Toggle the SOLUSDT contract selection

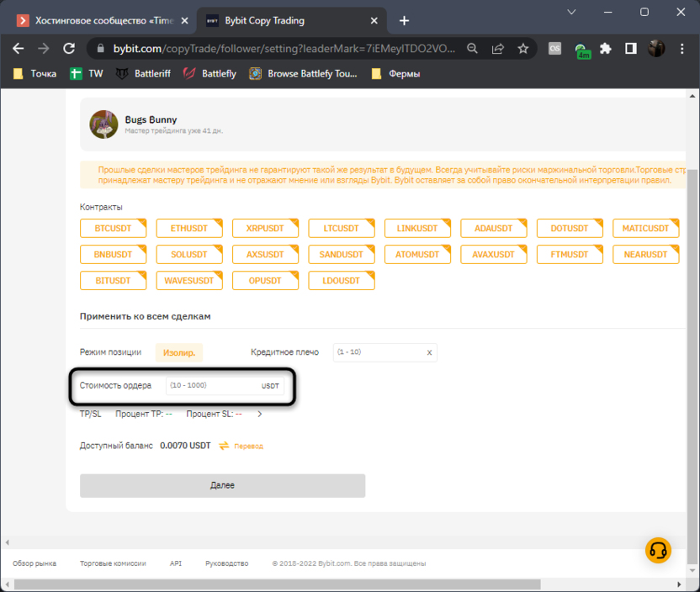(189, 254)
